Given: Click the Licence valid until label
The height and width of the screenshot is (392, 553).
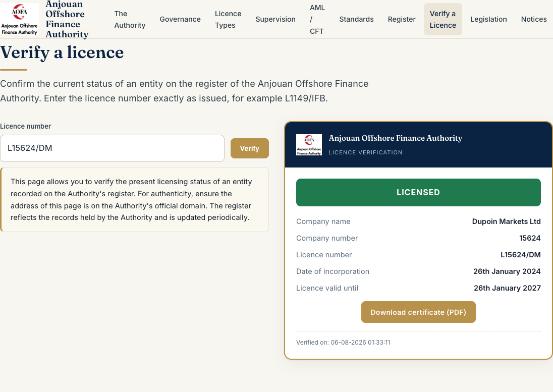Looking at the screenshot, I should [327, 288].
